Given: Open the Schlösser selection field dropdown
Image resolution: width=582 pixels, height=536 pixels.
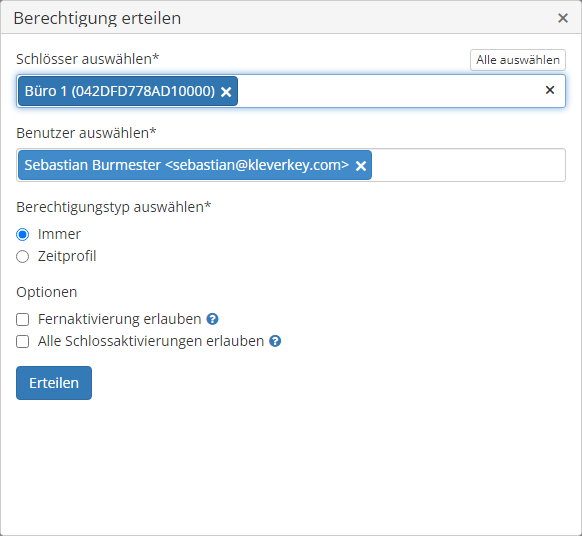Looking at the screenshot, I should 390,91.
